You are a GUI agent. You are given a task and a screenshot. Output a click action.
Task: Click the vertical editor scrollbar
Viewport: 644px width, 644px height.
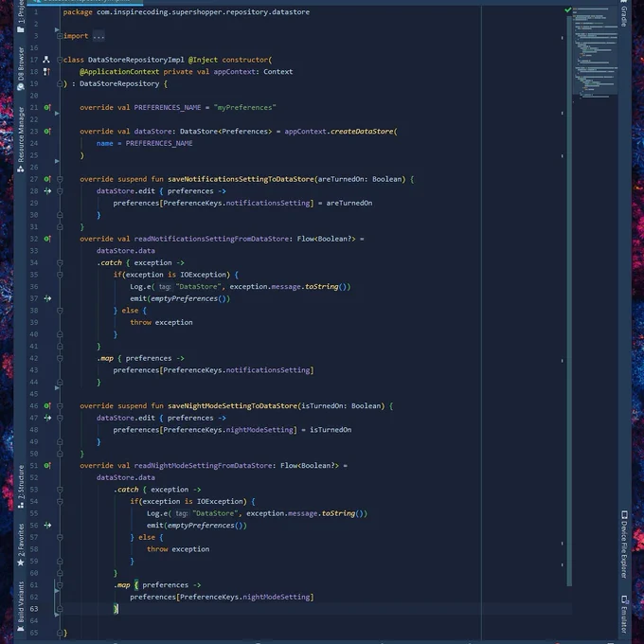click(x=569, y=300)
